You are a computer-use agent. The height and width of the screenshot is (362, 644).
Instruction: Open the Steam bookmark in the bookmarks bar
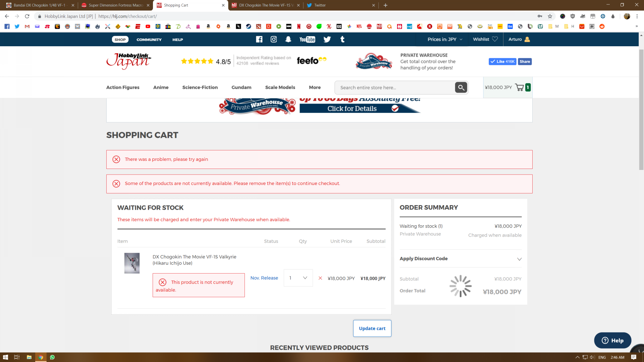tap(249, 26)
